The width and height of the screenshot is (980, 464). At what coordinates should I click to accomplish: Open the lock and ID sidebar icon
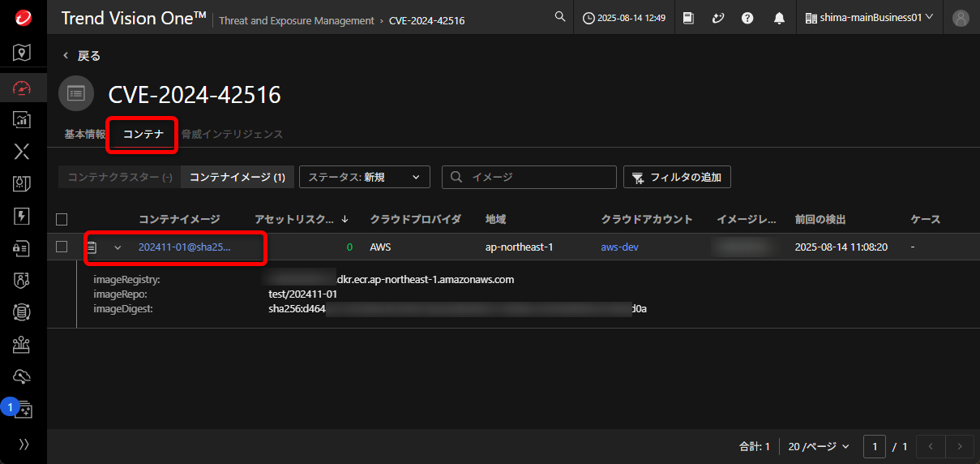[x=23, y=248]
